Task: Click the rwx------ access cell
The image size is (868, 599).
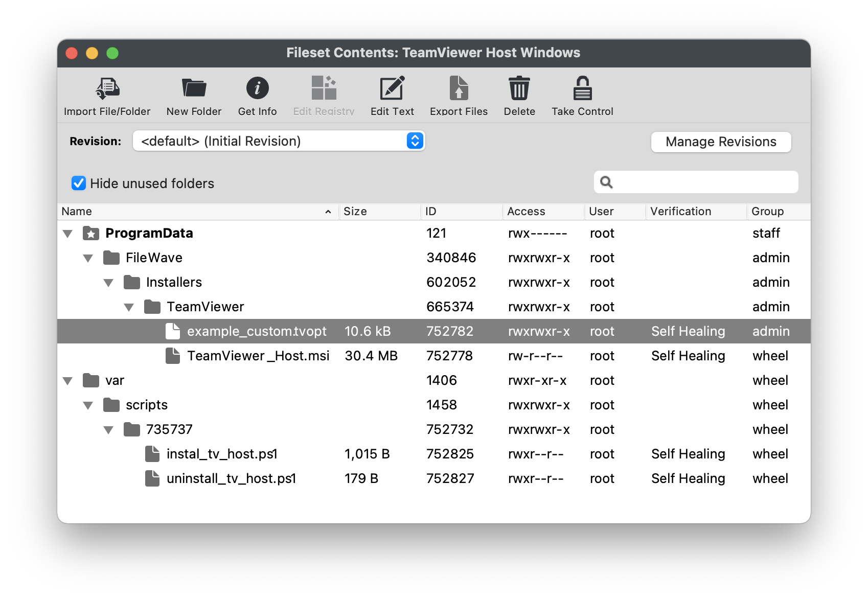Action: pos(538,234)
